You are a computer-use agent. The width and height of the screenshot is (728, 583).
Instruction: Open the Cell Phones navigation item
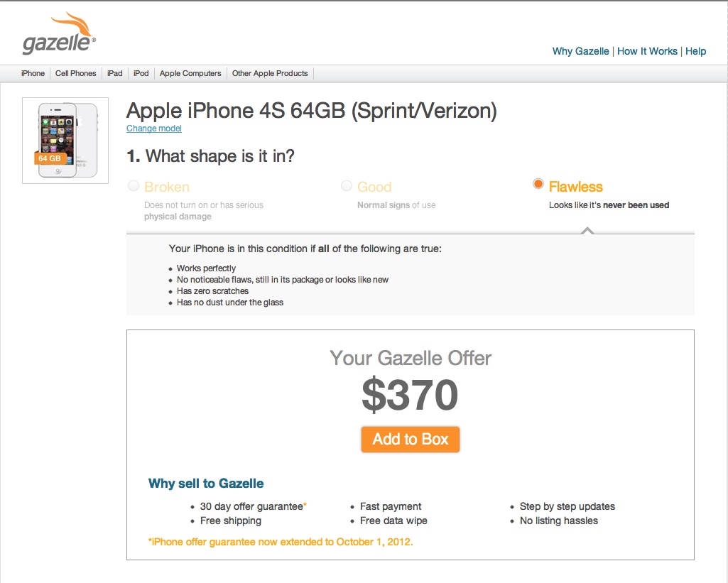tap(76, 73)
